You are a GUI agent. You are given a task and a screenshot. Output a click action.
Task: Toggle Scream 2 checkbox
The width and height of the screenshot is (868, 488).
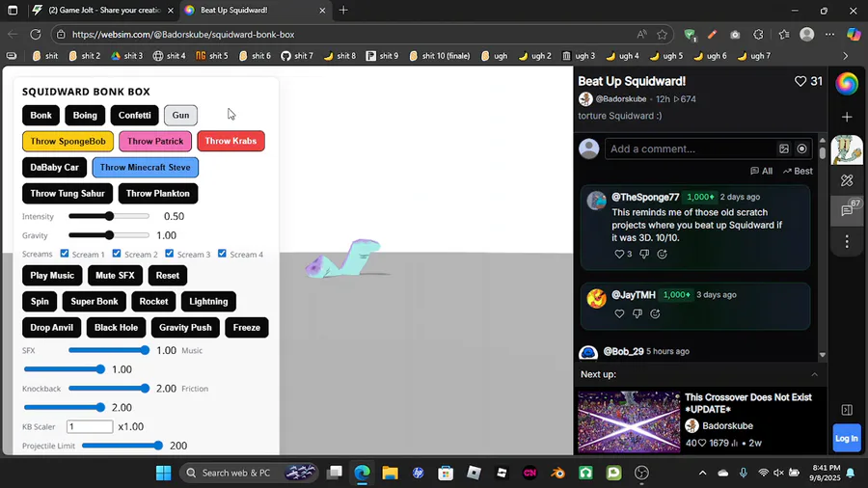point(117,254)
